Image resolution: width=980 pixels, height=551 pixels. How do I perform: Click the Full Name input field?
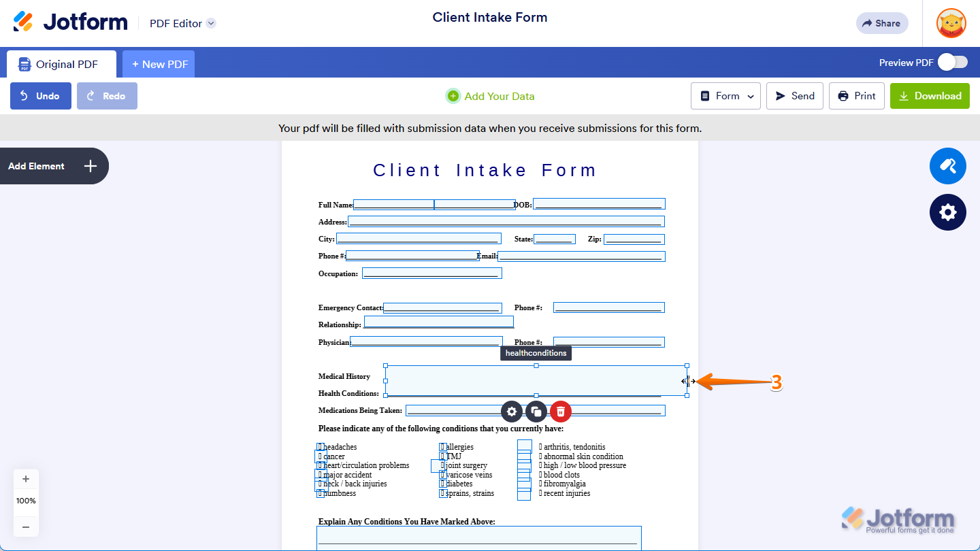point(393,203)
